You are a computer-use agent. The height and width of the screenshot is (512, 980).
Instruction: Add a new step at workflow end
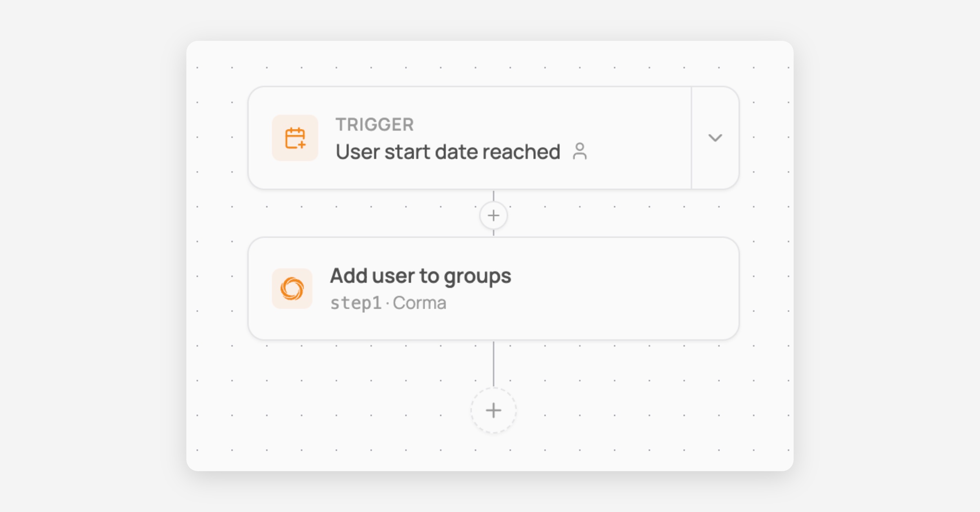tap(493, 410)
